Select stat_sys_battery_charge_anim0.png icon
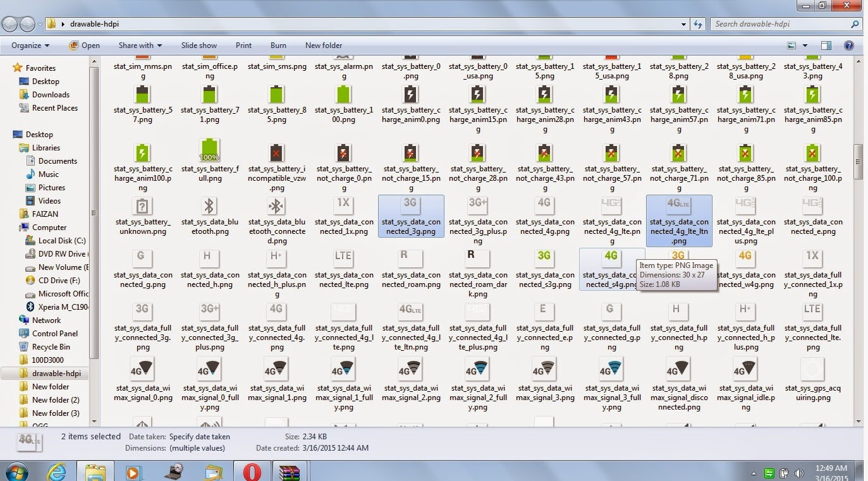 point(410,94)
